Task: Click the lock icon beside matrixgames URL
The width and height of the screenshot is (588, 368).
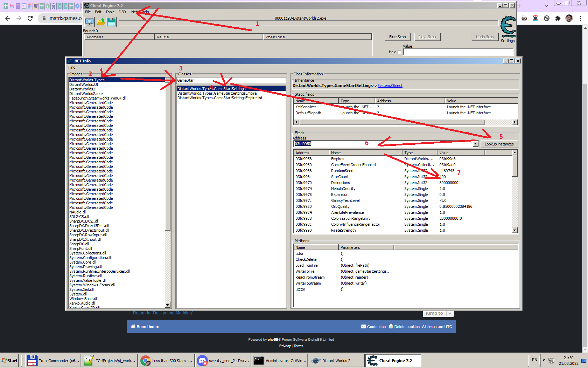Action: click(x=44, y=18)
